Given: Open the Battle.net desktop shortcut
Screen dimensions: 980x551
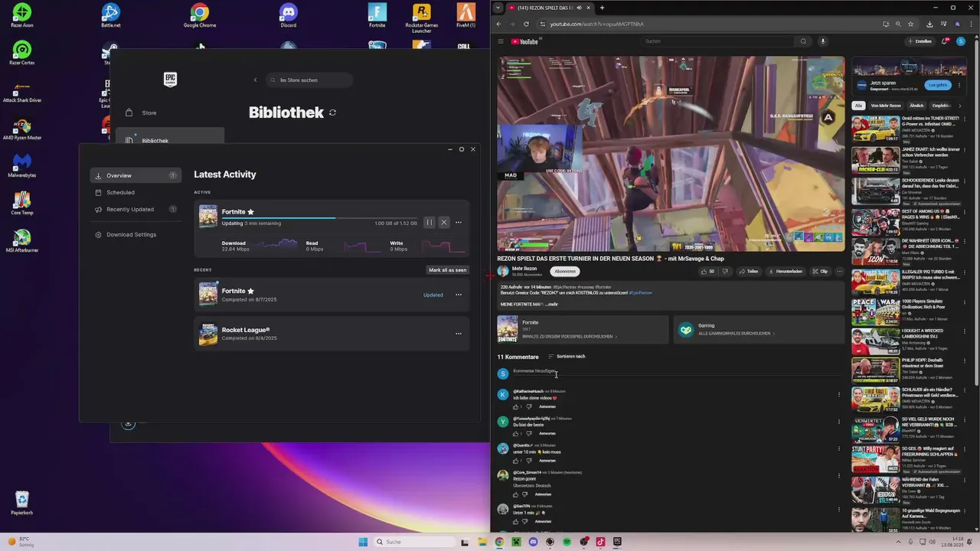Looking at the screenshot, I should (x=111, y=15).
